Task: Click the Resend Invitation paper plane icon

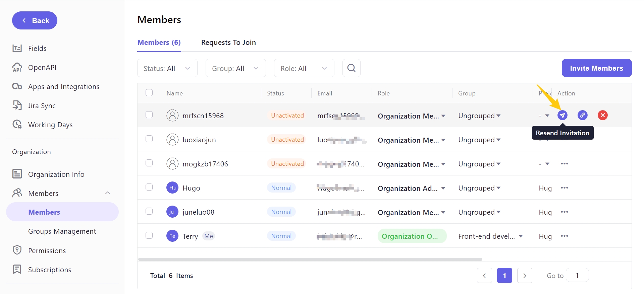Action: [562, 115]
